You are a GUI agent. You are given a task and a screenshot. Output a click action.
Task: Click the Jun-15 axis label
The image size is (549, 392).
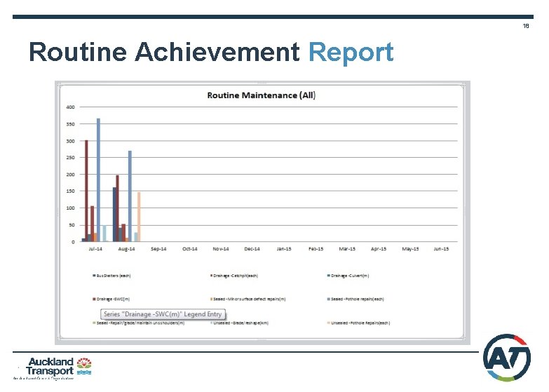(441, 249)
